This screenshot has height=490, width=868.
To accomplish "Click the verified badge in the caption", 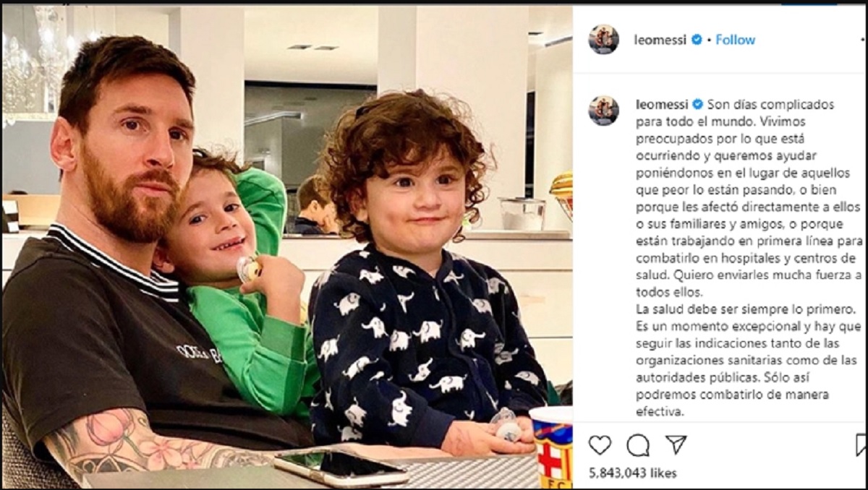I will pyautogui.click(x=697, y=104).
